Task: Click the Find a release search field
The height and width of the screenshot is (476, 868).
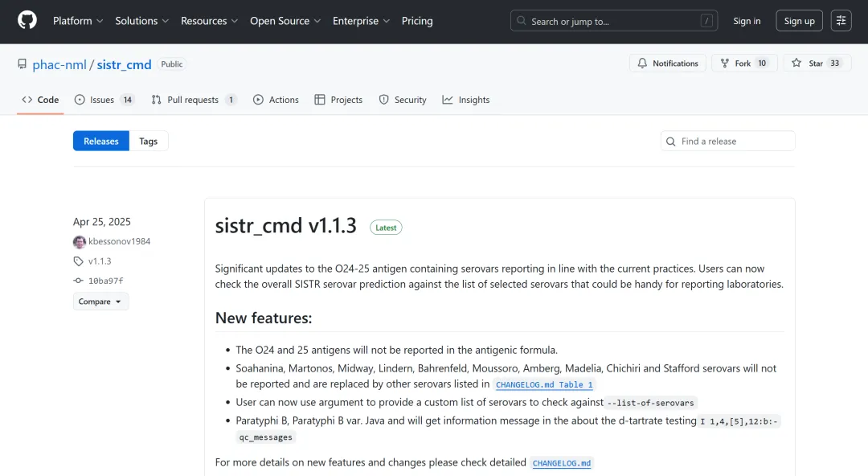Action: coord(728,142)
